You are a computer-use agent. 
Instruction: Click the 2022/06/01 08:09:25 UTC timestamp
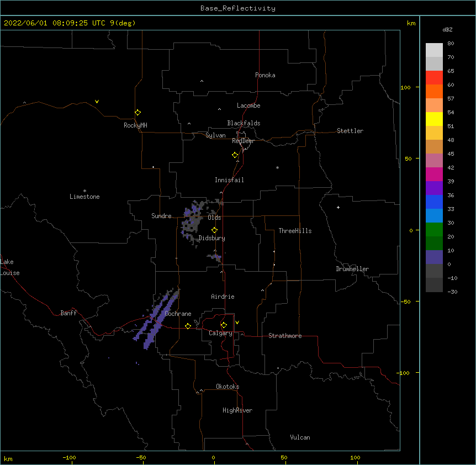(55, 23)
